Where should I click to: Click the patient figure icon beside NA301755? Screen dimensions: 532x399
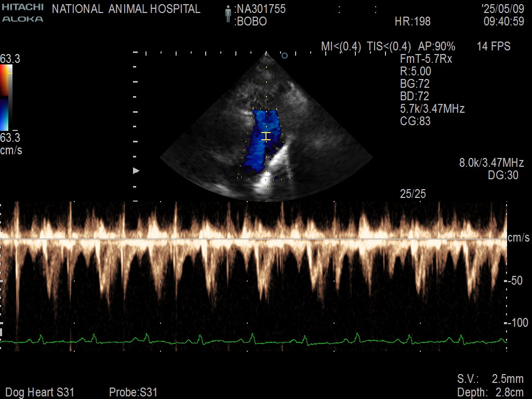click(228, 15)
